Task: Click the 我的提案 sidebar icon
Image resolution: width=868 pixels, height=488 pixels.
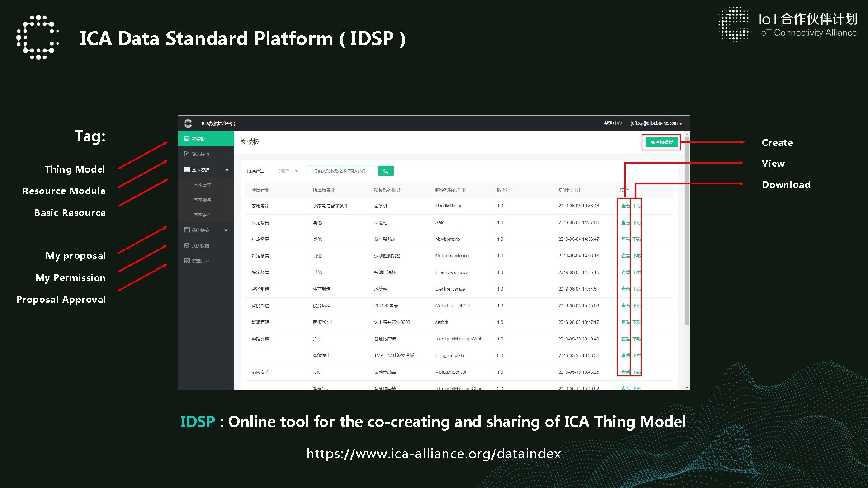Action: click(x=187, y=230)
